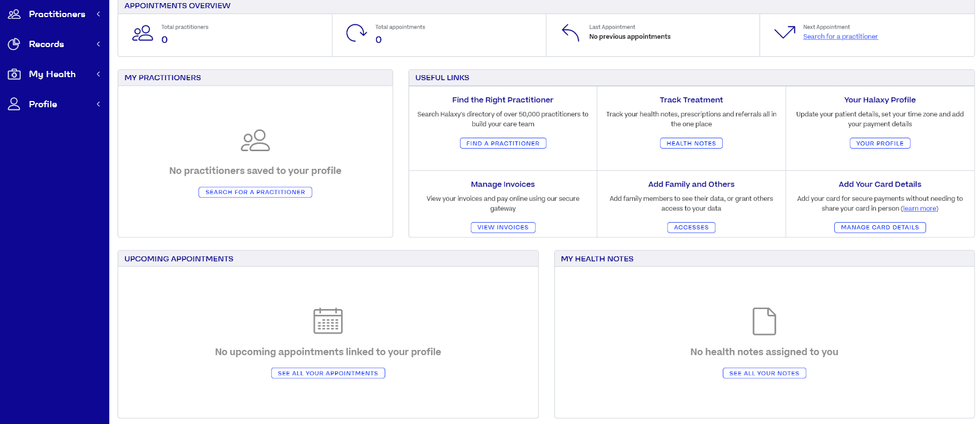Expand the Practitioners menu chevron
The image size is (980, 424).
pos(98,14)
